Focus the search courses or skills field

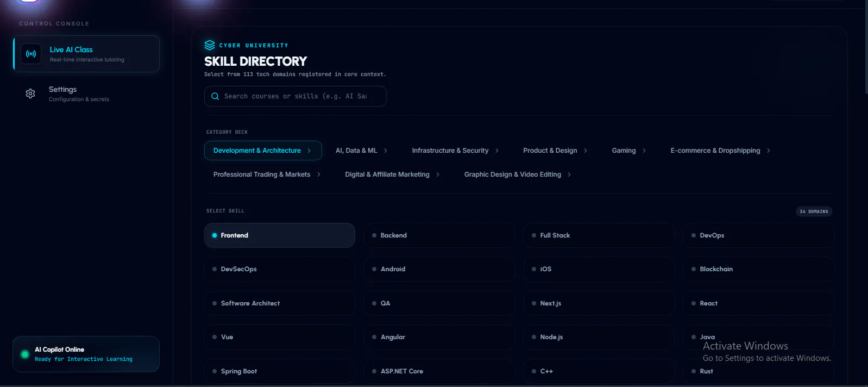pos(295,96)
